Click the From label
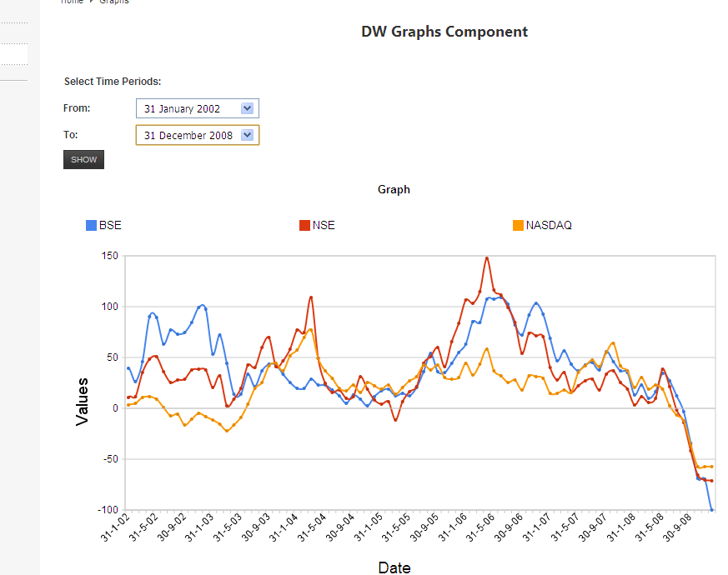Viewport: 728px width, 575px height. [x=77, y=108]
